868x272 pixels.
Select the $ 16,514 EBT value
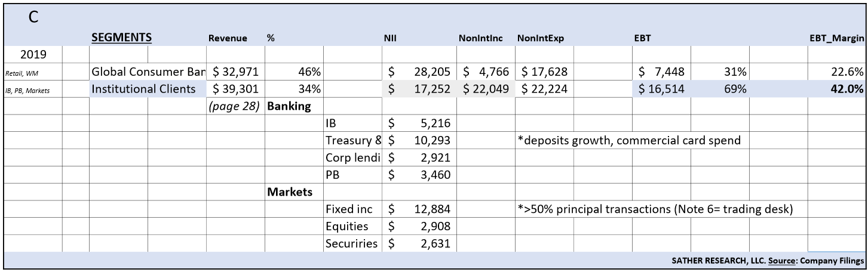point(661,89)
